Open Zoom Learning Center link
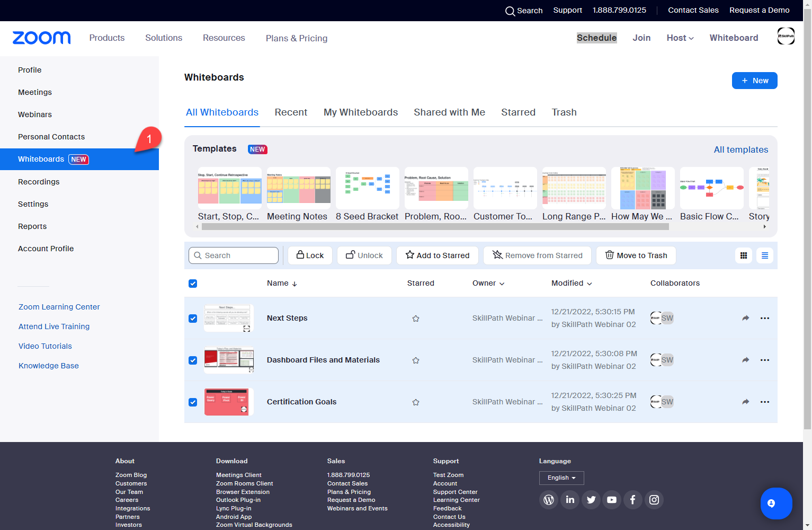Screen dimensions: 812x530 59,307
